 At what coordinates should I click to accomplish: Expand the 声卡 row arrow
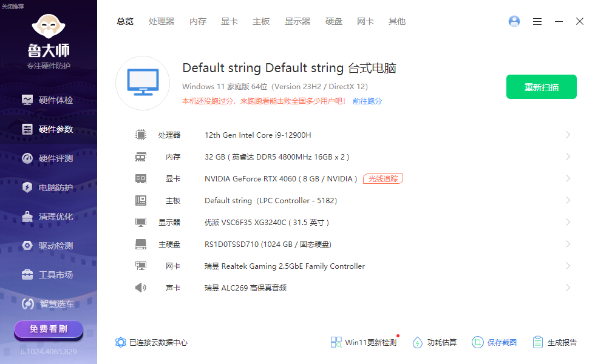(x=568, y=288)
